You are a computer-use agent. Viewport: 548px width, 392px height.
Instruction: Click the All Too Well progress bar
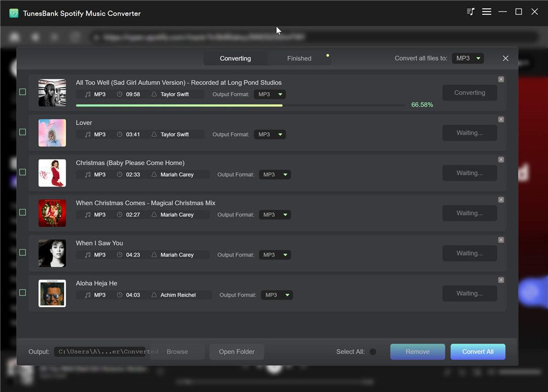click(x=240, y=105)
